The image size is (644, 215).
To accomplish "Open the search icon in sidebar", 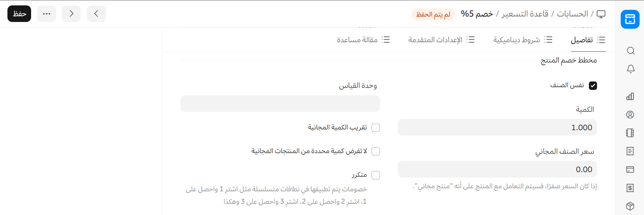I will point(630,51).
